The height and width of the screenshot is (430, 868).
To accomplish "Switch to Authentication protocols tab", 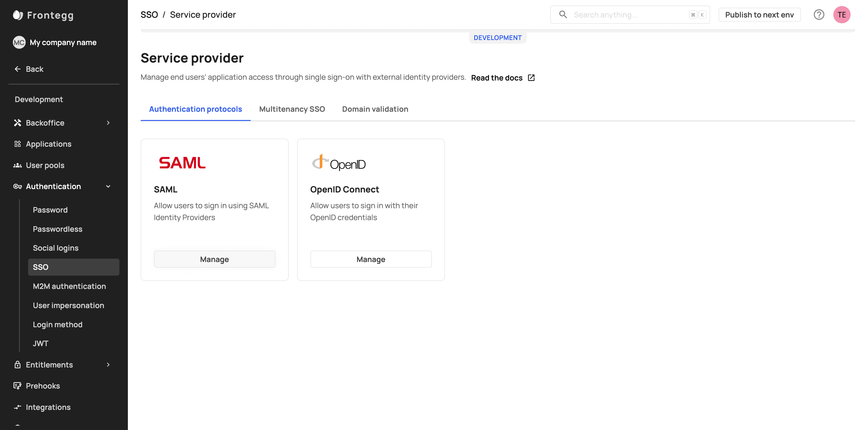I will point(195,109).
